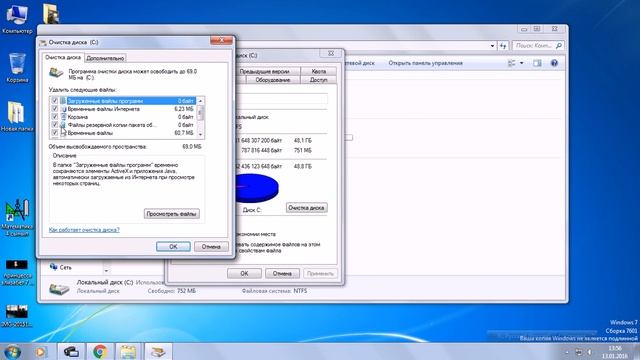
Task: Click Открыть панель управления in Explorer toolbar
Action: 425,63
